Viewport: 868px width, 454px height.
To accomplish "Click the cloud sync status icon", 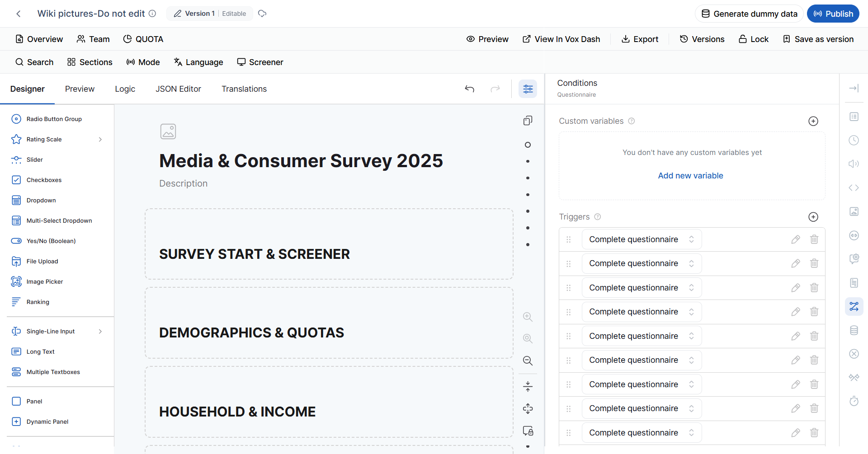I will point(262,14).
